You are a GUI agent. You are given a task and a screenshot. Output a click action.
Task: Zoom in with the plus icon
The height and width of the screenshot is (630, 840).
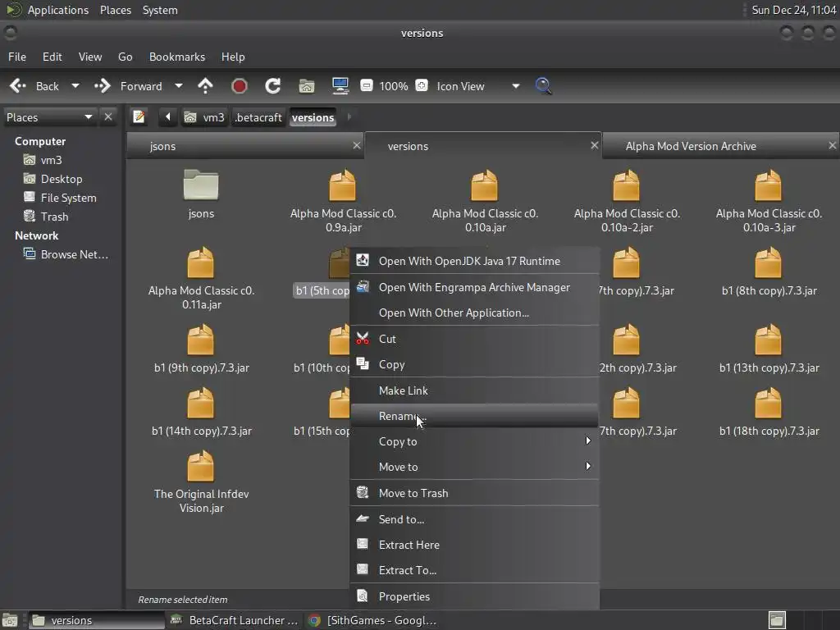coord(422,86)
